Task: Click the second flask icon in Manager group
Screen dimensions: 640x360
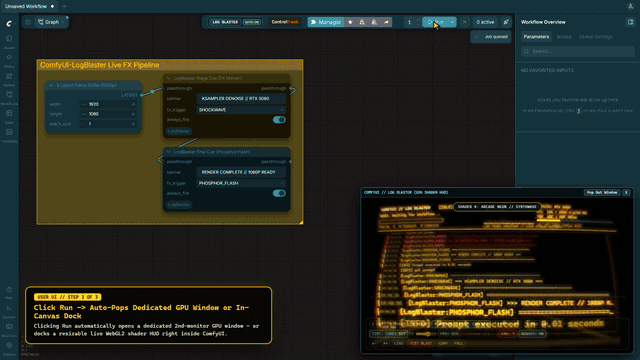Action: 374,22
